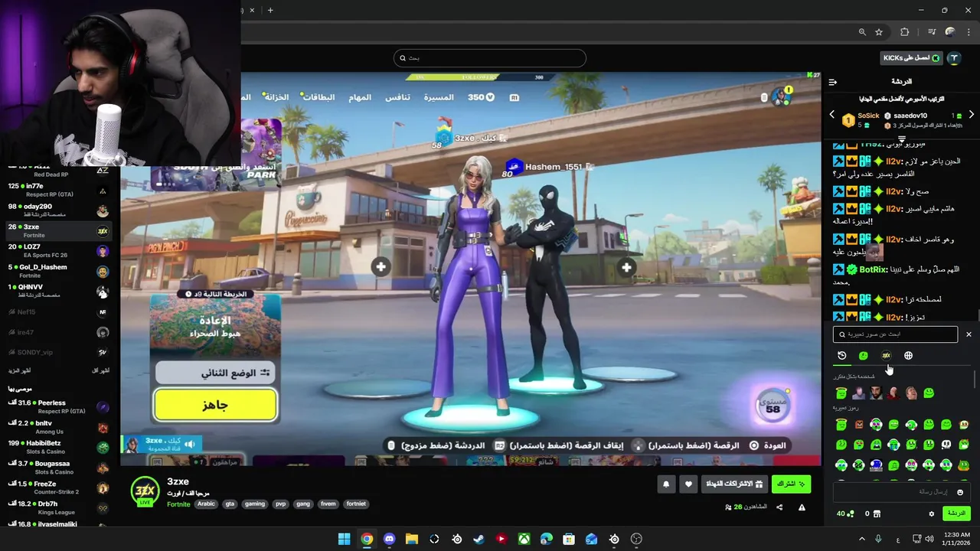Pick the halo emote in recently used
980x551 pixels.
pos(841,393)
